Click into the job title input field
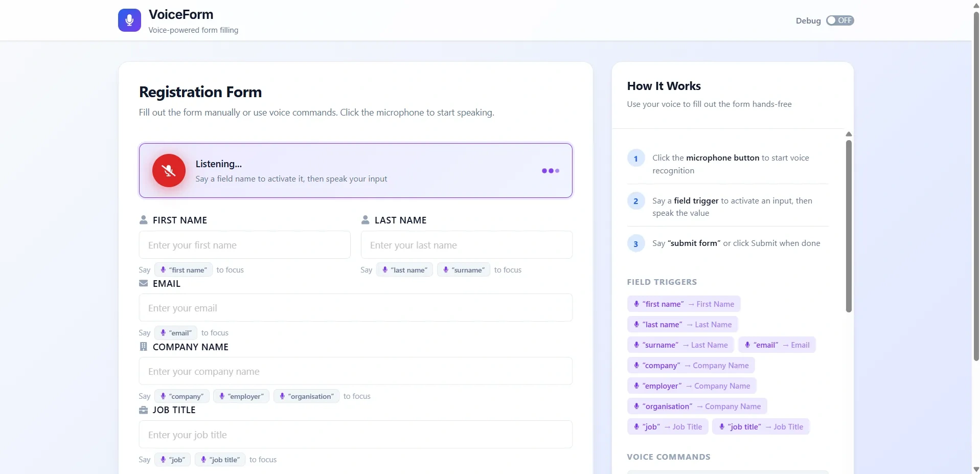 pos(356,435)
